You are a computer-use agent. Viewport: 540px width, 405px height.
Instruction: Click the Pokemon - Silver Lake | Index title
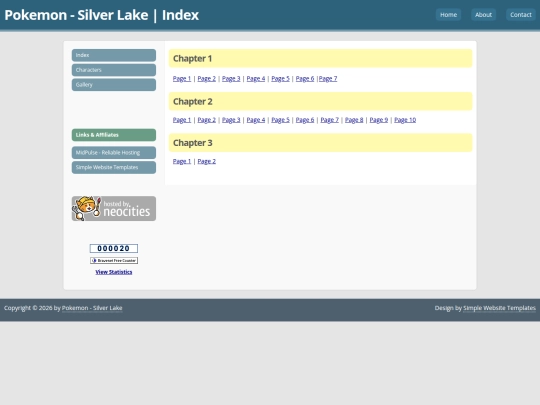(x=102, y=15)
